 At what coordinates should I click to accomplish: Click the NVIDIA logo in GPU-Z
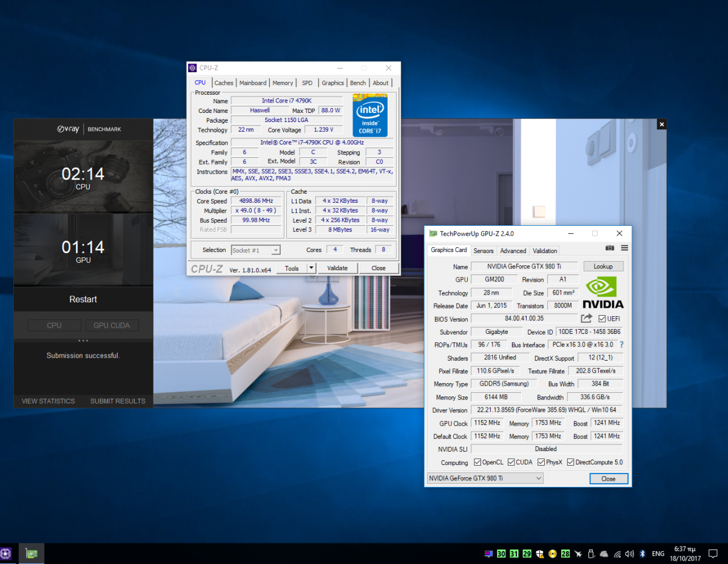pyautogui.click(x=603, y=292)
